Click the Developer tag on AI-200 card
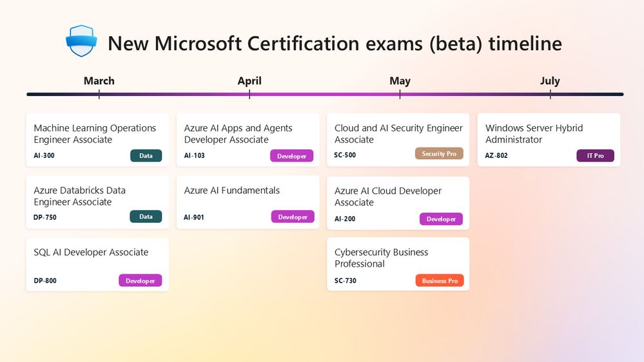This screenshot has height=362, width=644. point(441,219)
